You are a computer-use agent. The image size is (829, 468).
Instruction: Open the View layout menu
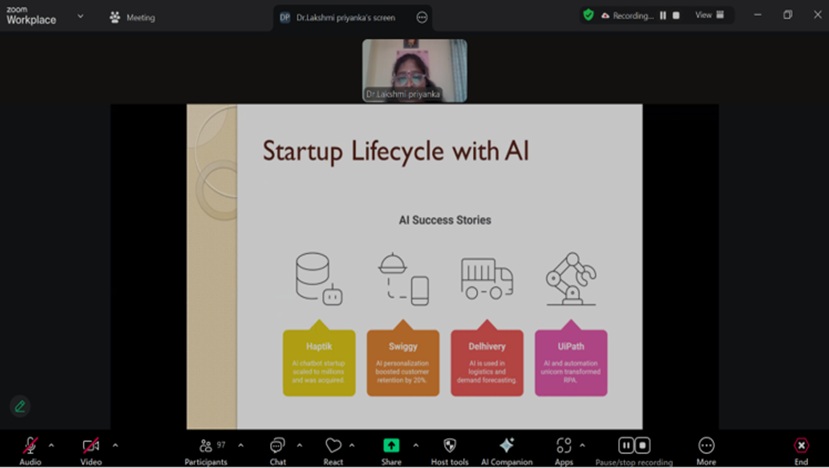coord(709,15)
